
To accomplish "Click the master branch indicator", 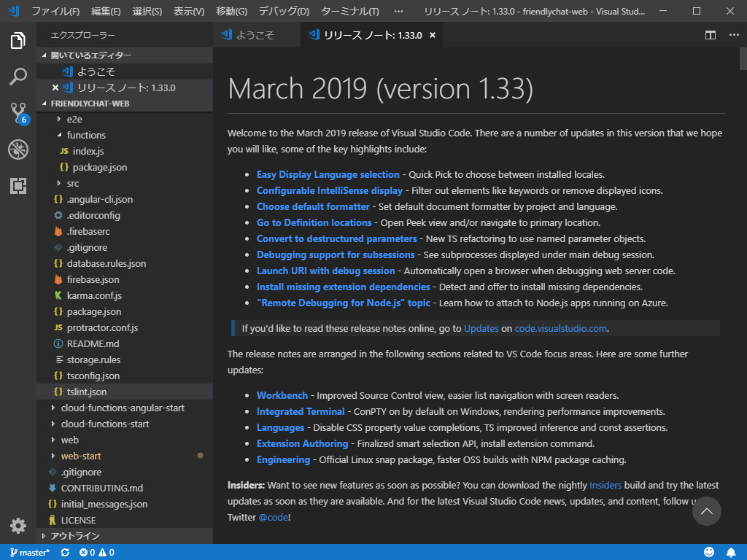I will (30, 553).
